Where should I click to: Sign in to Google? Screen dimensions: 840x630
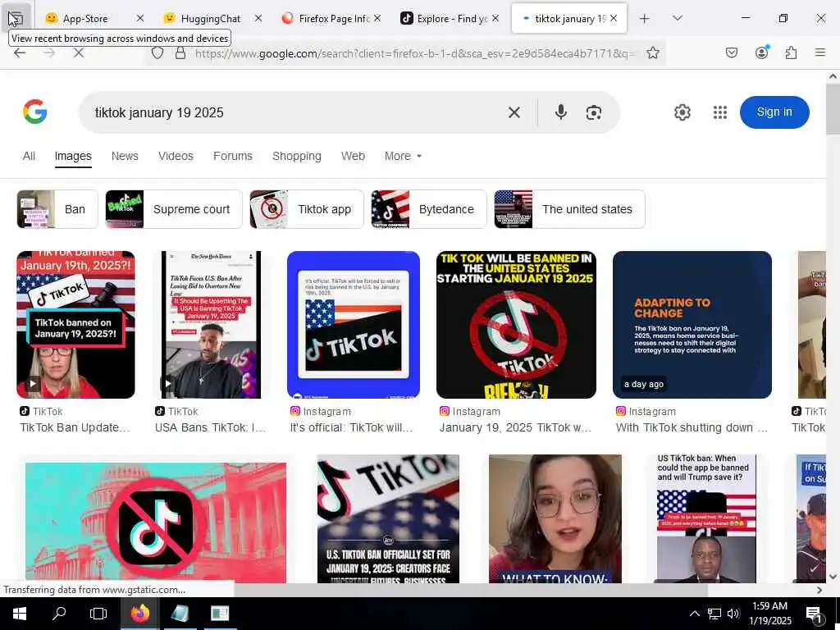click(x=774, y=112)
